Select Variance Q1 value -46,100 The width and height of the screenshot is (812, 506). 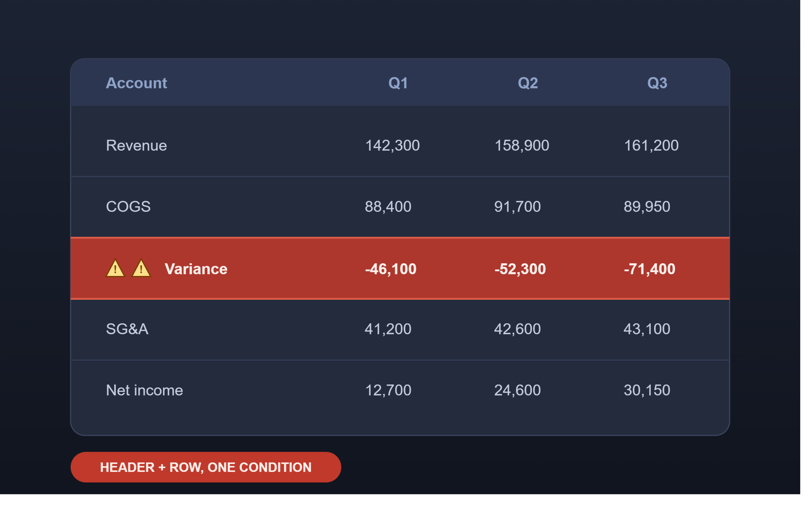[x=390, y=269]
